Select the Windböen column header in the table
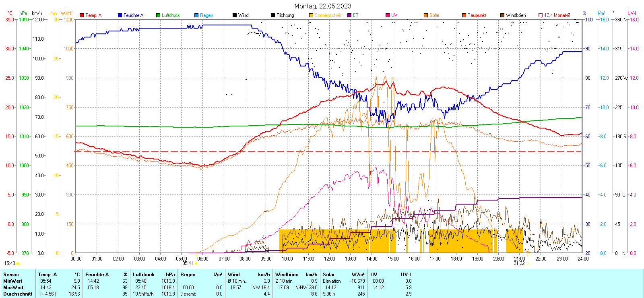Screen dimensions: 644x298 [x=286, y=275]
